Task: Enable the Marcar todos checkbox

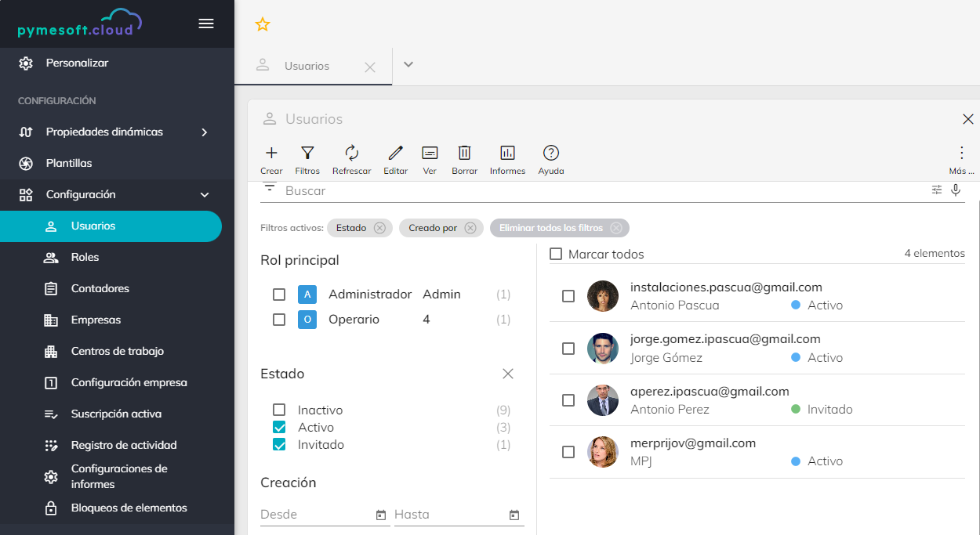Action: pyautogui.click(x=556, y=254)
